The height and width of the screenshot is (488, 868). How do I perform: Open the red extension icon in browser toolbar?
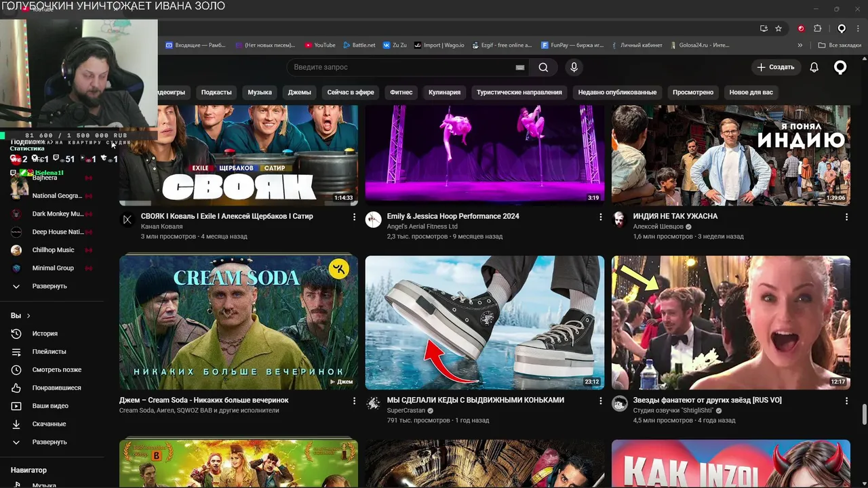click(801, 28)
